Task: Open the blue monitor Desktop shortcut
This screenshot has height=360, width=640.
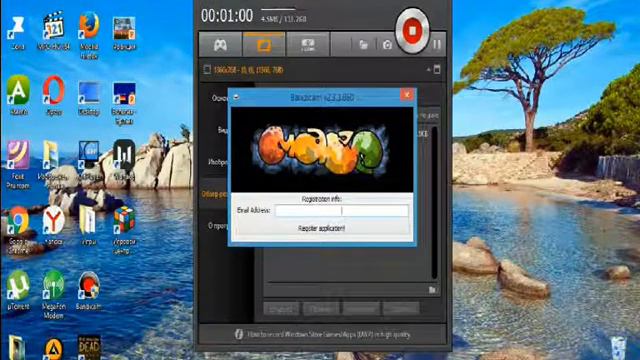Action: [x=89, y=98]
